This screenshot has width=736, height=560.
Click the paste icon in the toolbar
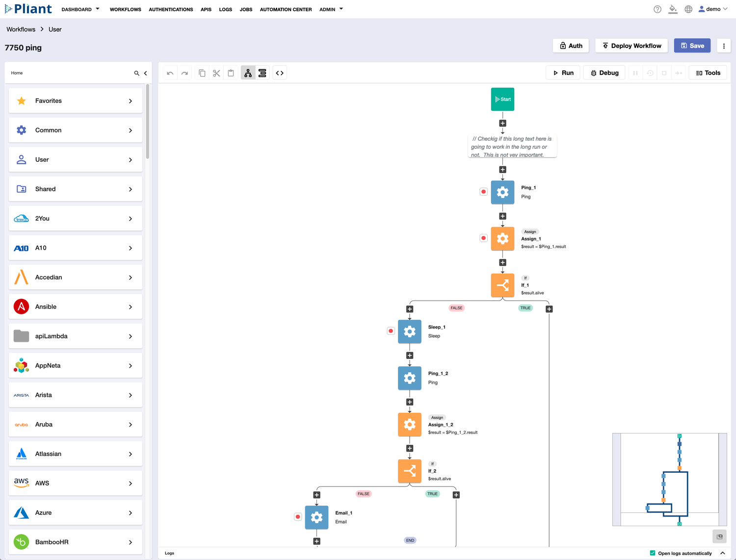231,73
